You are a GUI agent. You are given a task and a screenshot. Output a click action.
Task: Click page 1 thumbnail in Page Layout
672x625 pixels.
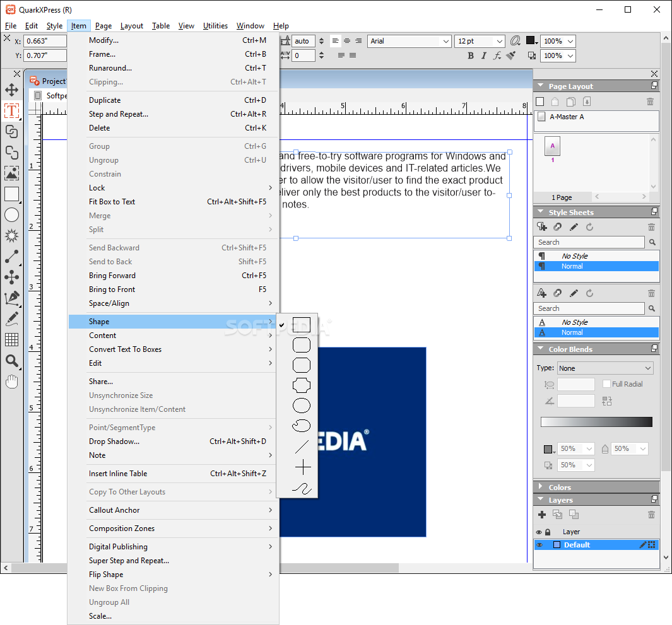pyautogui.click(x=553, y=146)
